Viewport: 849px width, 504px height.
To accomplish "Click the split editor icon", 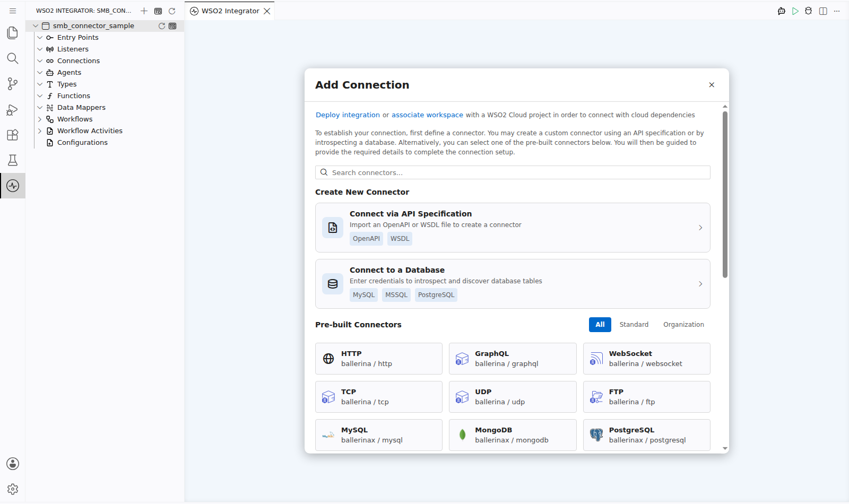I will coord(823,11).
